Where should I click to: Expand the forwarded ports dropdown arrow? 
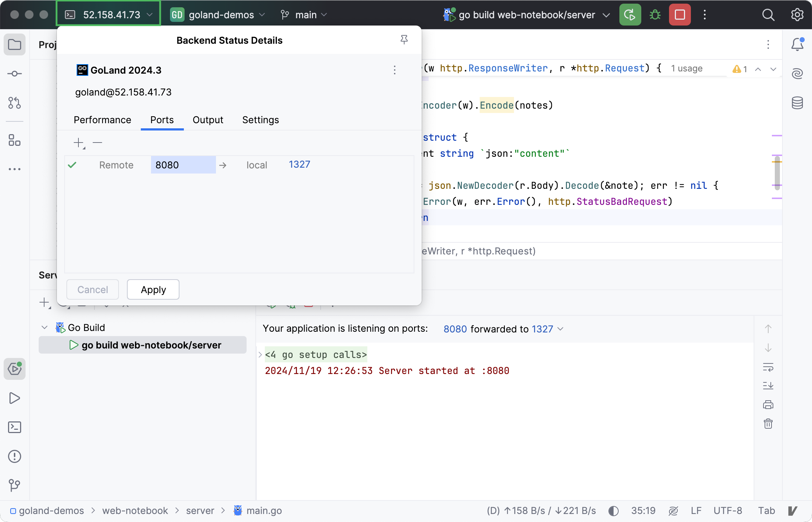point(561,329)
